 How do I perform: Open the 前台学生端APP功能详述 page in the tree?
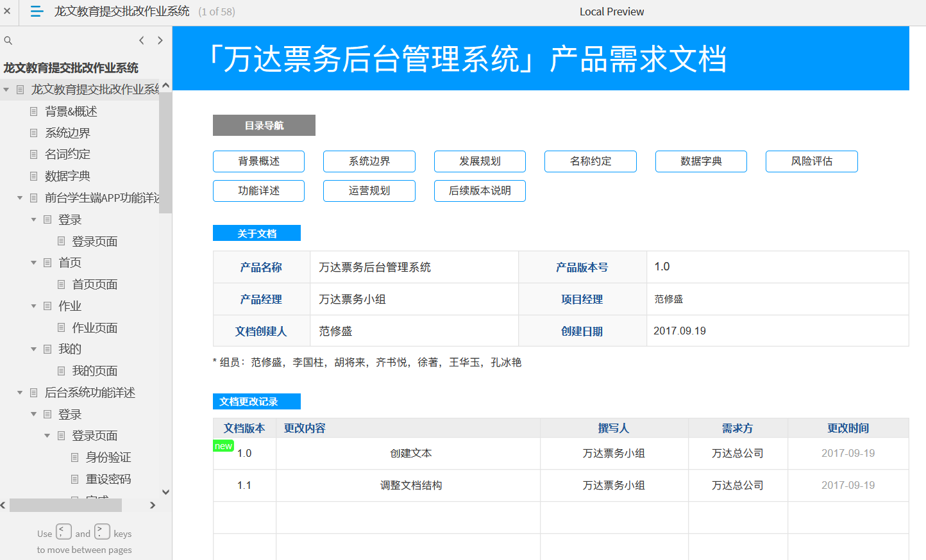[102, 198]
